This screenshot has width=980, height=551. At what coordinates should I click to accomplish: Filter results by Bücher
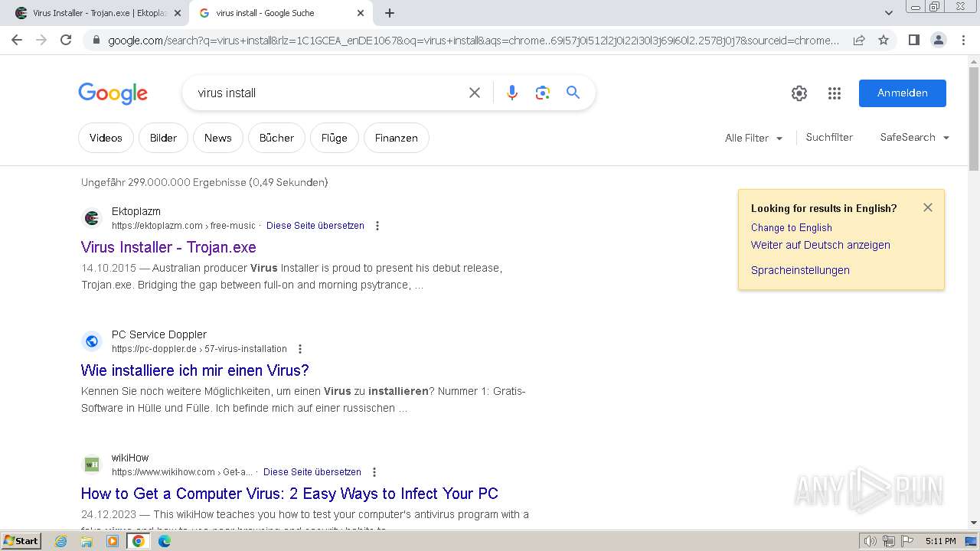point(276,138)
